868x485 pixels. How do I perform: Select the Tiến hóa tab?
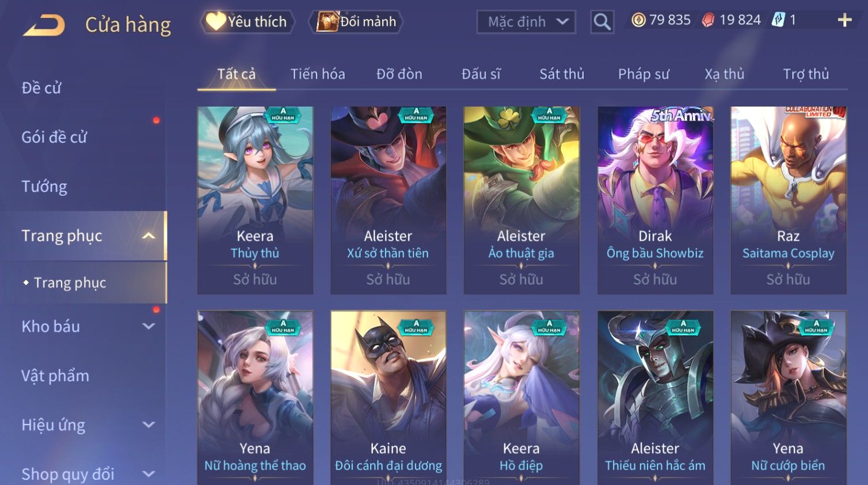[318, 74]
